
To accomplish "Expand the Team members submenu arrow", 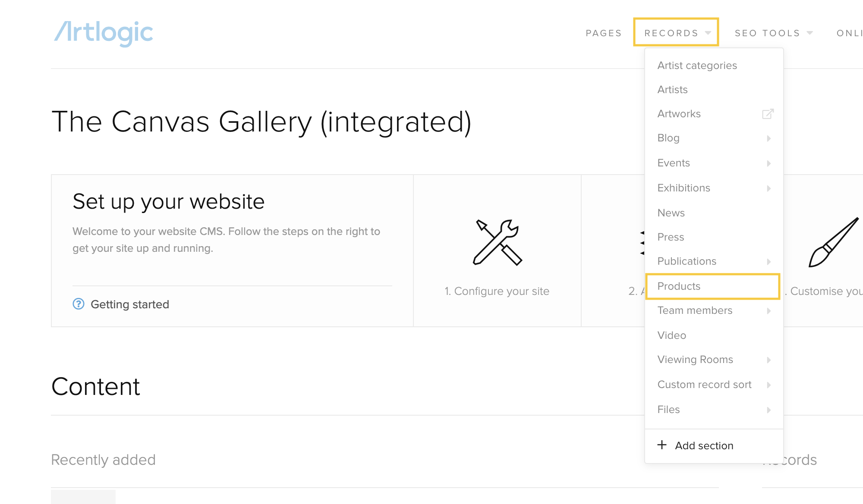I will [769, 311].
